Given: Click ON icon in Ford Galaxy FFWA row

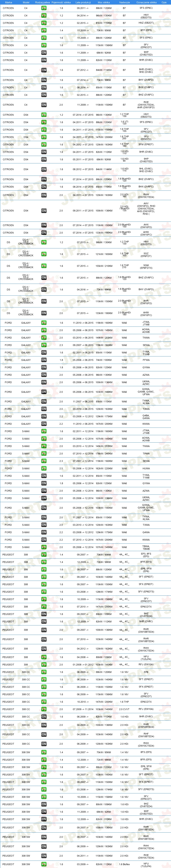Looking at the screenshot, I should [x=44, y=360].
